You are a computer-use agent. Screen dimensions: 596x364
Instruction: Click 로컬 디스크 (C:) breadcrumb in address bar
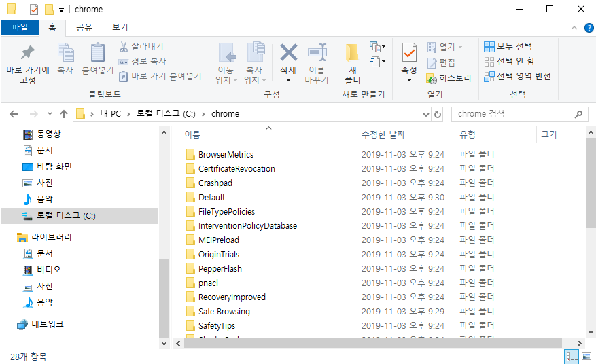point(166,114)
